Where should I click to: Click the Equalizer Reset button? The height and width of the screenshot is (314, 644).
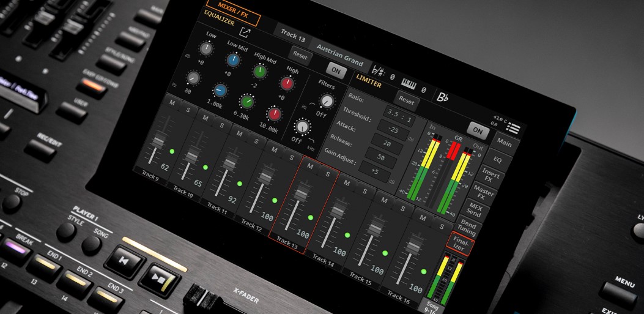(x=300, y=56)
